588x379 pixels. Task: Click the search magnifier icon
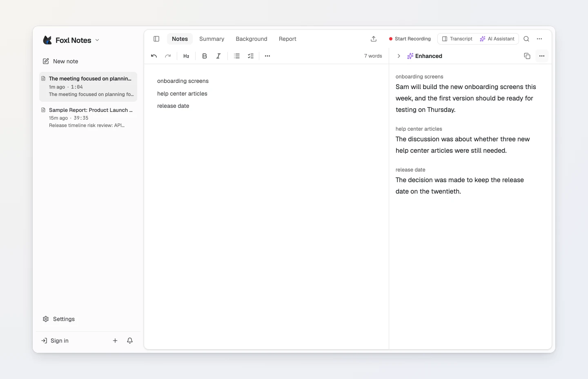pos(526,39)
